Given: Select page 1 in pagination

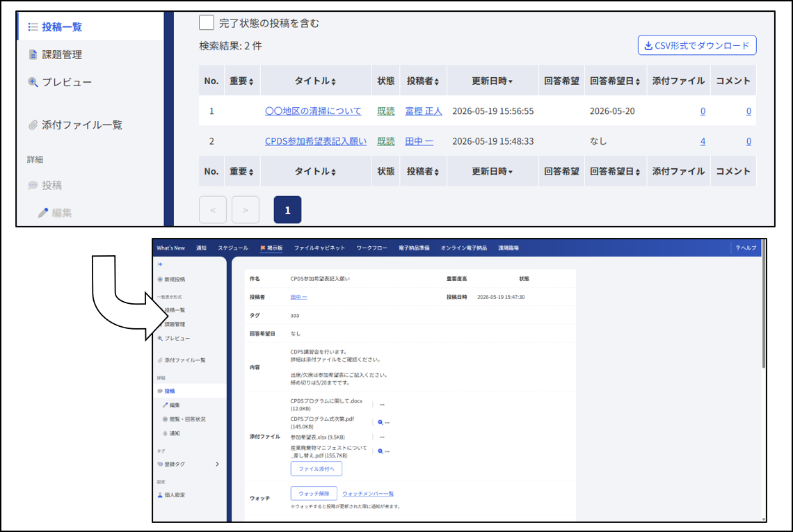Looking at the screenshot, I should click(287, 209).
